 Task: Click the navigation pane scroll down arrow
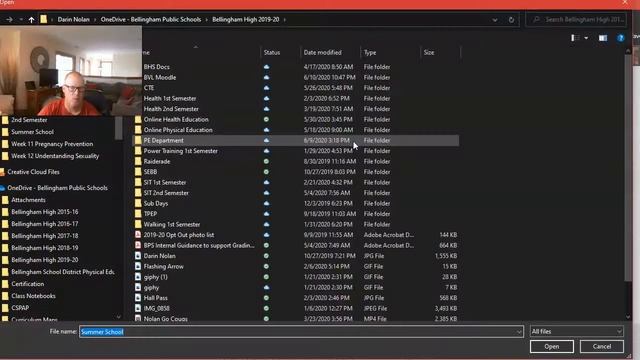pyautogui.click(x=118, y=317)
